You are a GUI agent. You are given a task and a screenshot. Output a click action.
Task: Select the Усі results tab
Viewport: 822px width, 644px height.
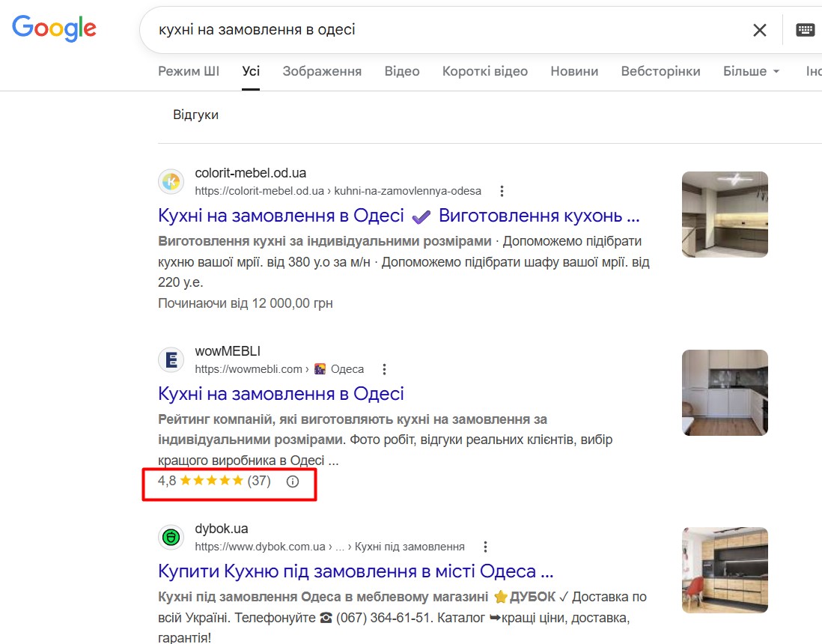pyautogui.click(x=251, y=71)
